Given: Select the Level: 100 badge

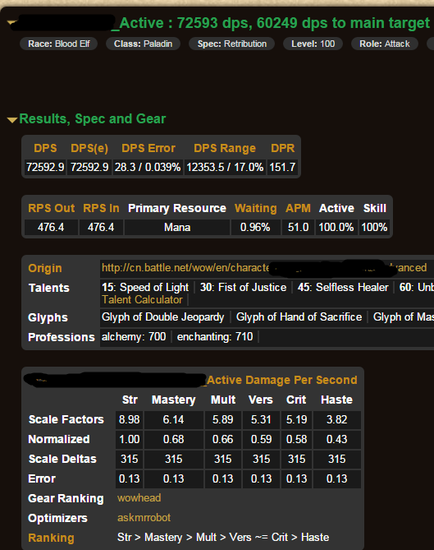Looking at the screenshot, I should 313,43.
